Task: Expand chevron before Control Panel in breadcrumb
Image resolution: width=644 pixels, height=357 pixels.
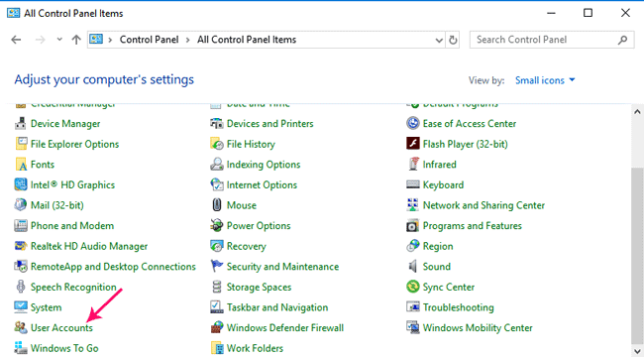Action: point(110,40)
